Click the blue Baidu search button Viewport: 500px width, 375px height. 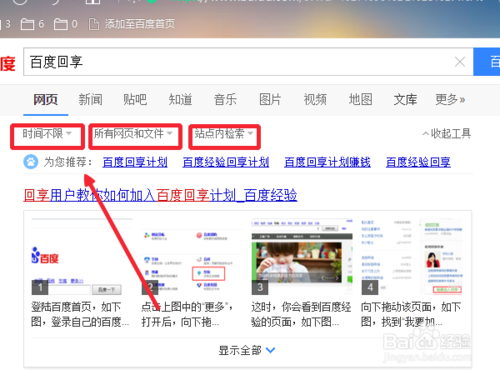(x=487, y=62)
